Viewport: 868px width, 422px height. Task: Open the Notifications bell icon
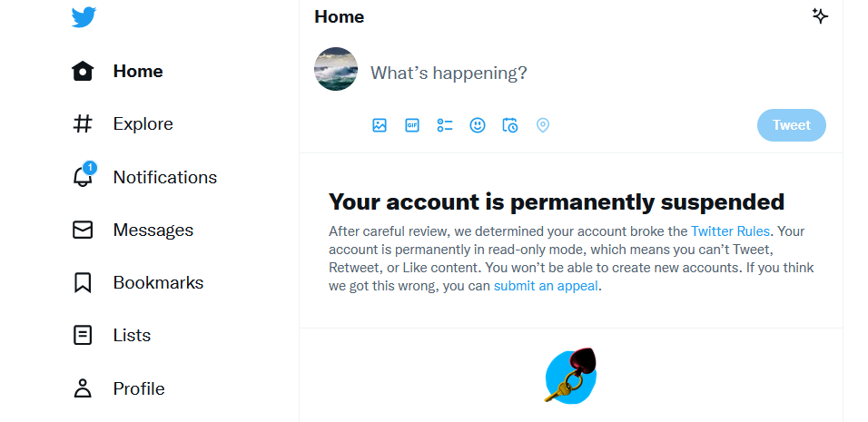(83, 176)
